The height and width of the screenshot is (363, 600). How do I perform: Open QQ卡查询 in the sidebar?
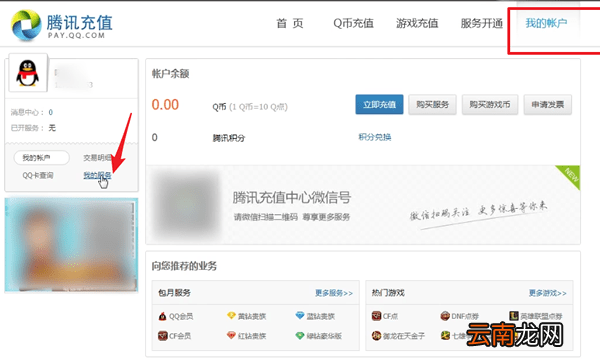(38, 176)
